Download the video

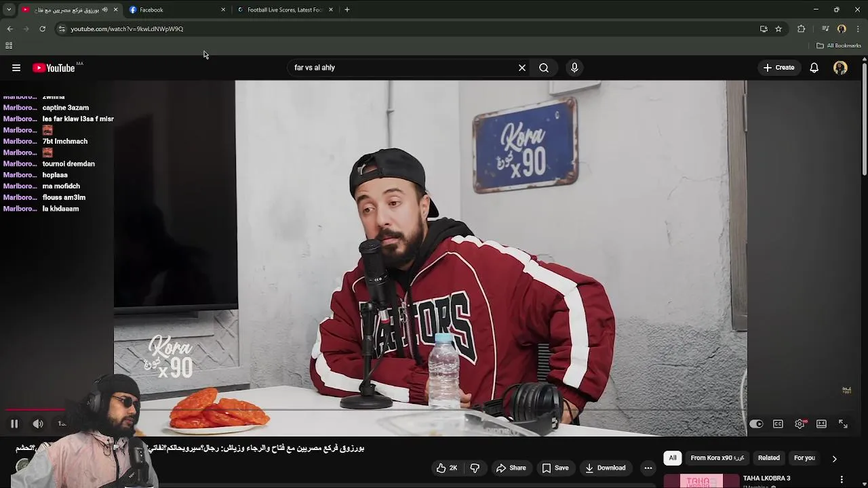(606, 468)
